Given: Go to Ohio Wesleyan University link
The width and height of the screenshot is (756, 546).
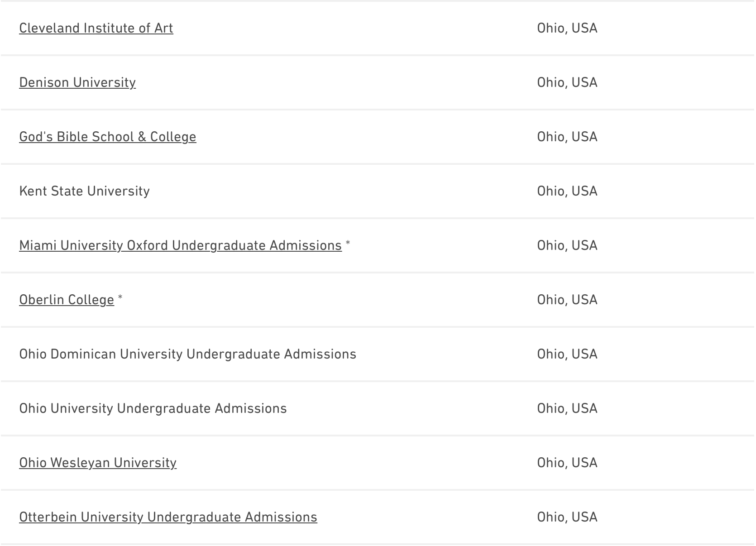Looking at the screenshot, I should (x=98, y=463).
